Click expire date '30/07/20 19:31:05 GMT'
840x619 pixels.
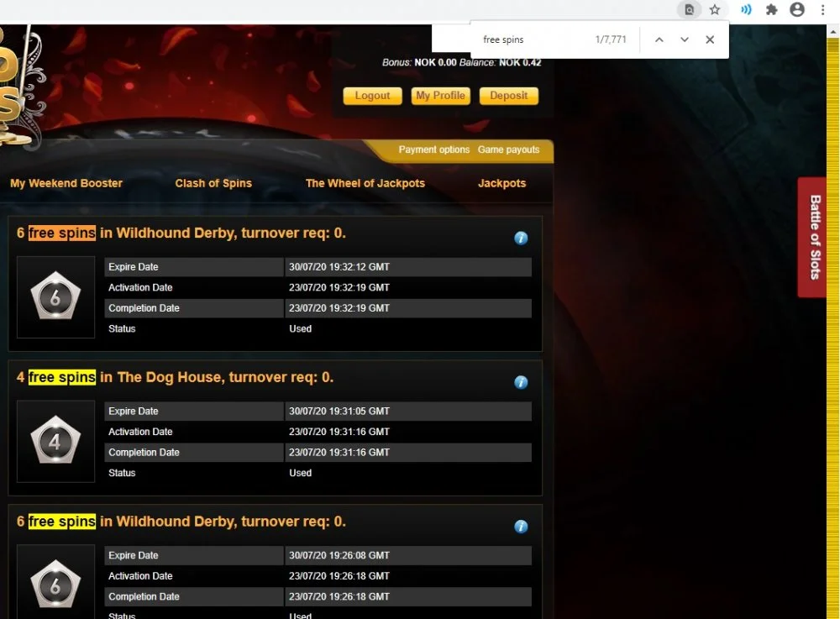click(339, 412)
